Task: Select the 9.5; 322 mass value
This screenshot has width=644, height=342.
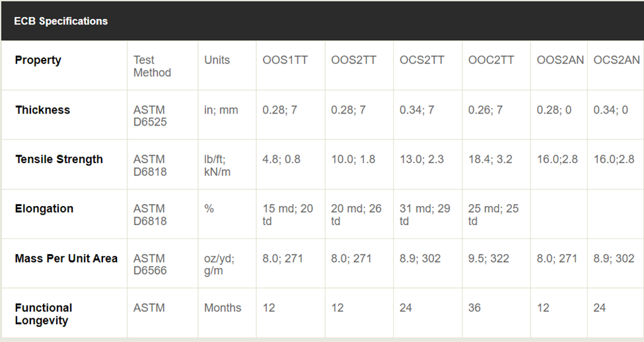Action: coord(488,258)
